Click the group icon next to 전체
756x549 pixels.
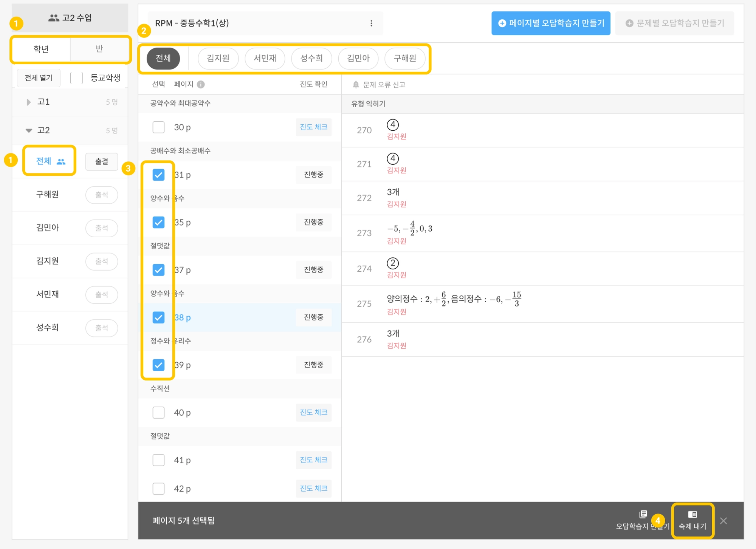pos(61,161)
